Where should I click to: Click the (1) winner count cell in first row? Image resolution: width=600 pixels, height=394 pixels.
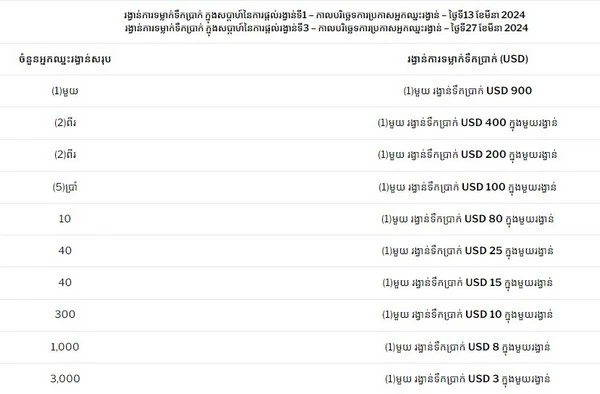click(x=65, y=91)
